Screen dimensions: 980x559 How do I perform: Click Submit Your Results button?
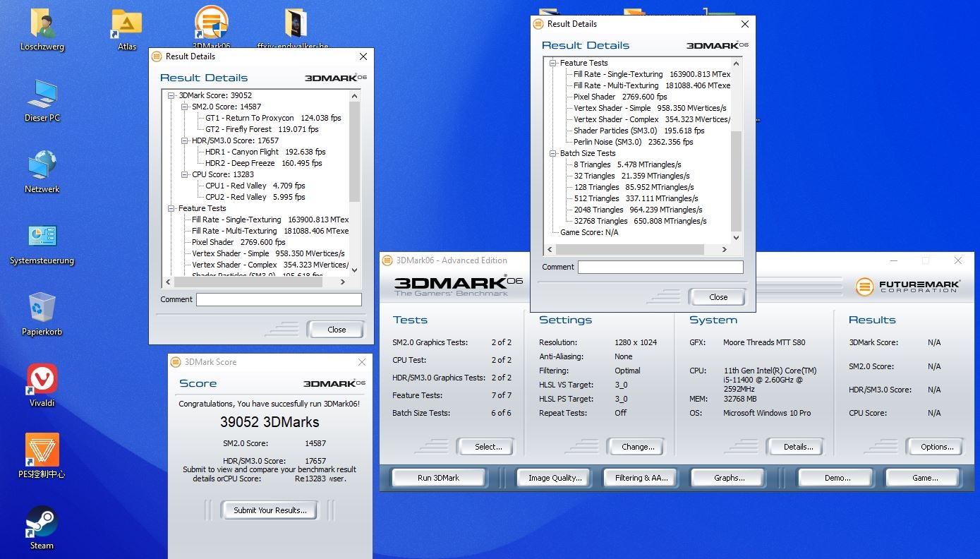[x=270, y=510]
